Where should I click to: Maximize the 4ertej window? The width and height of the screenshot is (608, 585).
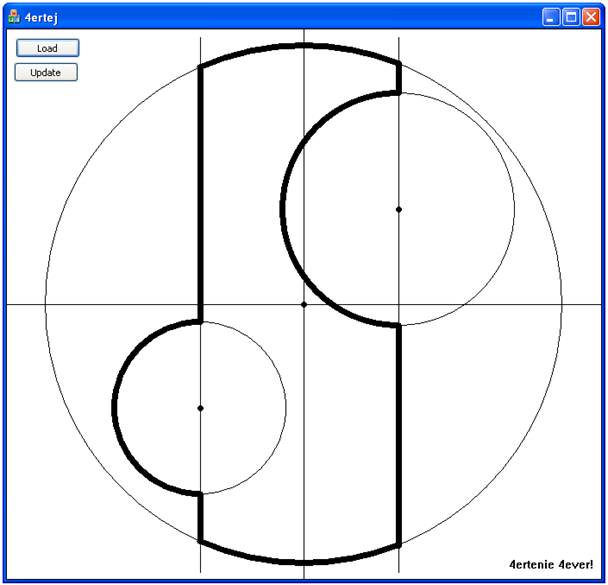click(571, 16)
